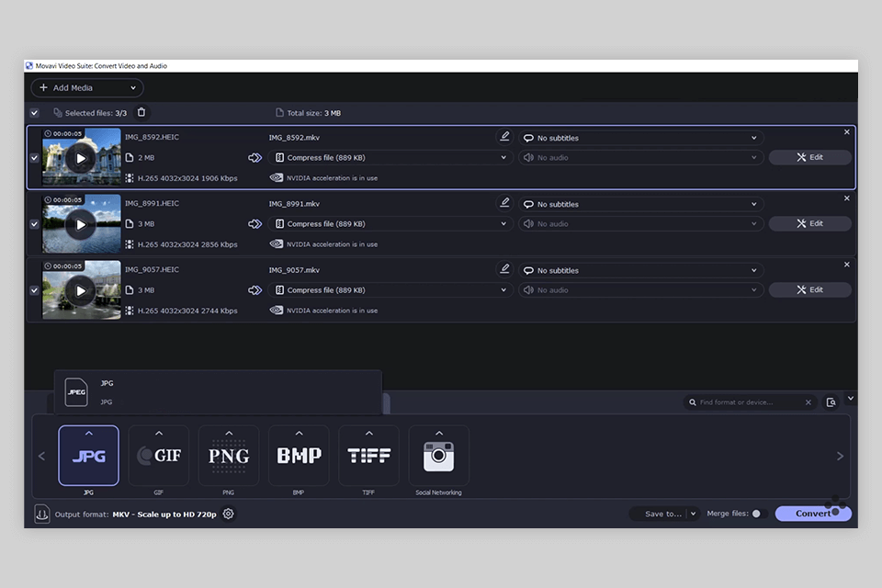Toggle the select all files checkbox
The width and height of the screenshot is (882, 588).
pyautogui.click(x=34, y=112)
